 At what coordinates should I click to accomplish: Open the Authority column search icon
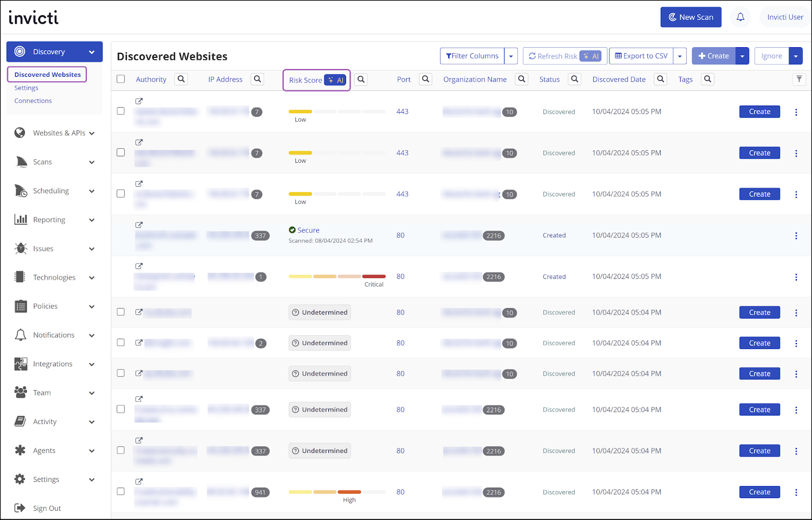point(181,79)
